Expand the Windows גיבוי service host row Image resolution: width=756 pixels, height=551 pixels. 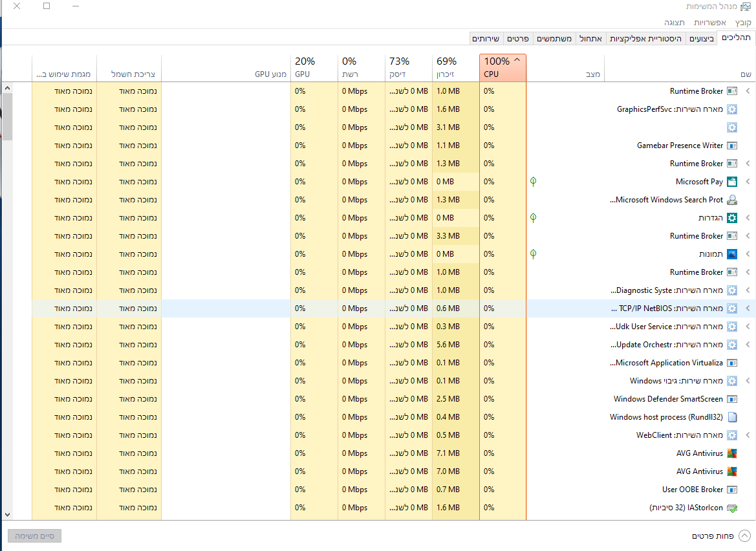(x=748, y=381)
